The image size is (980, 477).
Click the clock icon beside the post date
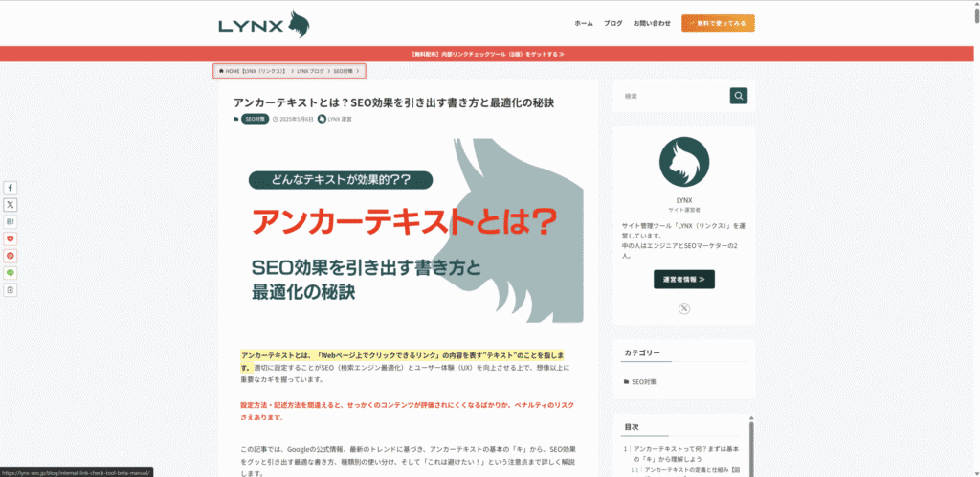coord(276,119)
